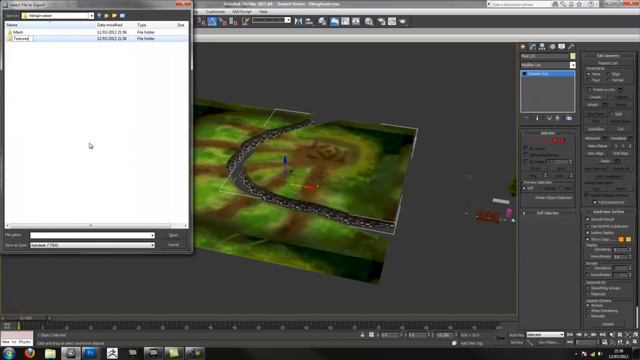
Task: Sort files by the Type column header
Action: coord(155,25)
